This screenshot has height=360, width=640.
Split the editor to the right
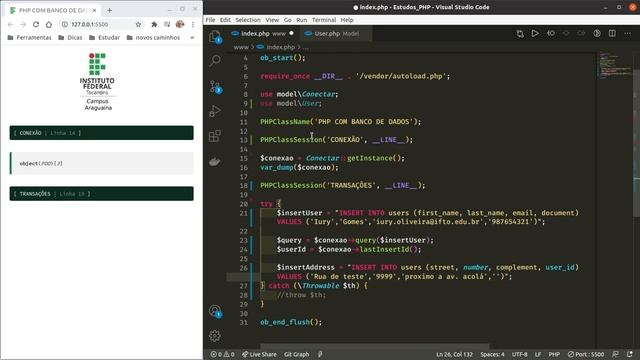pos(612,33)
